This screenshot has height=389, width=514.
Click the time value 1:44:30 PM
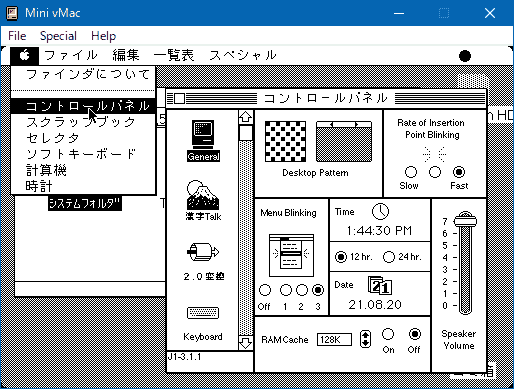pos(379,231)
